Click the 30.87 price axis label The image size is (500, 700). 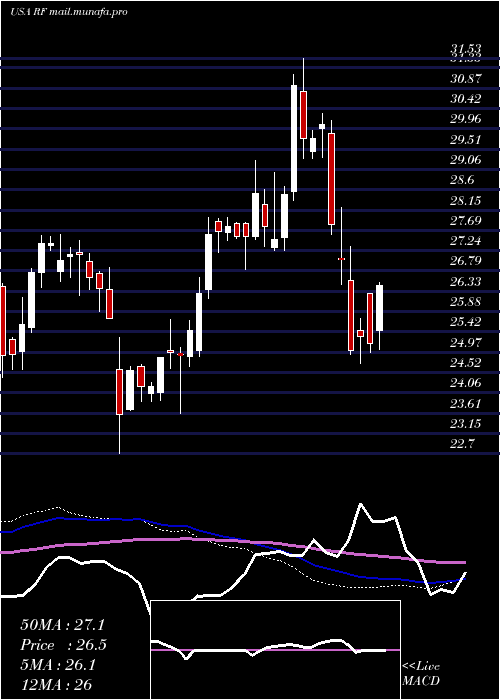[x=466, y=79]
